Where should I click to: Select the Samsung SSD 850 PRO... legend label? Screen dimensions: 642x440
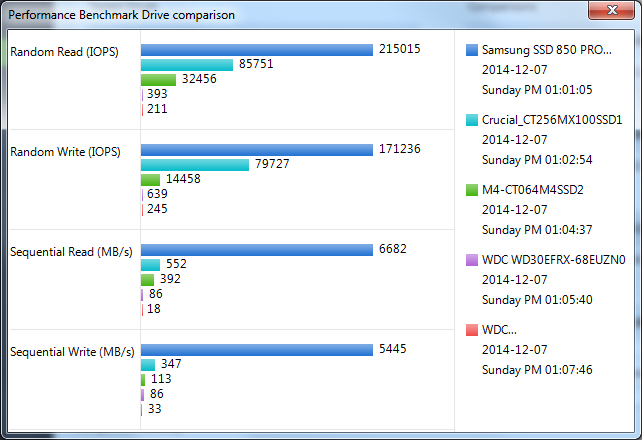point(547,50)
